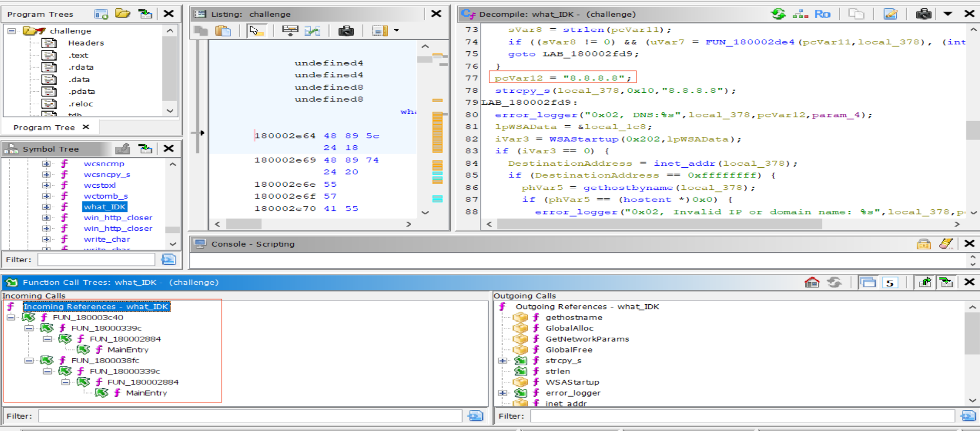Refresh the Function Call Trees view
The height and width of the screenshot is (431, 980).
[835, 282]
